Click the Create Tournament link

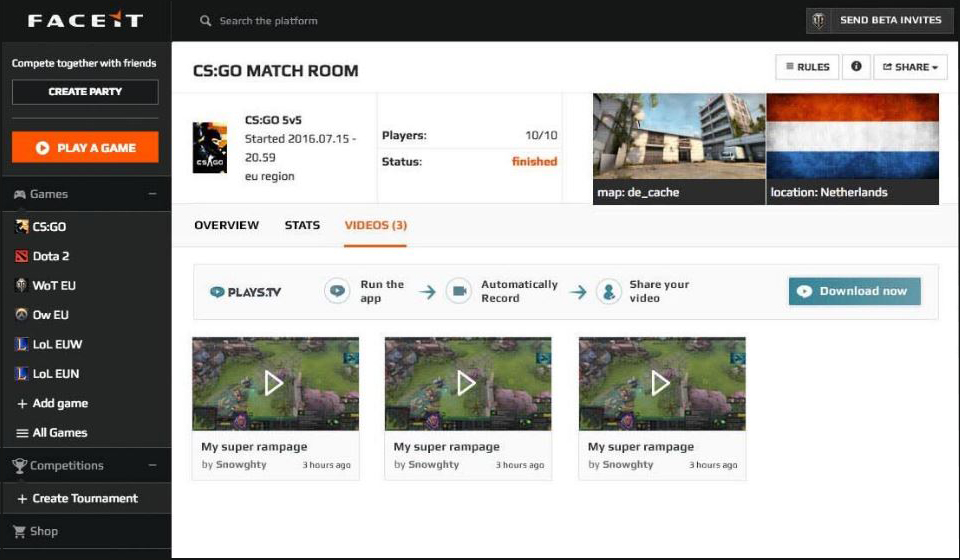pos(86,498)
